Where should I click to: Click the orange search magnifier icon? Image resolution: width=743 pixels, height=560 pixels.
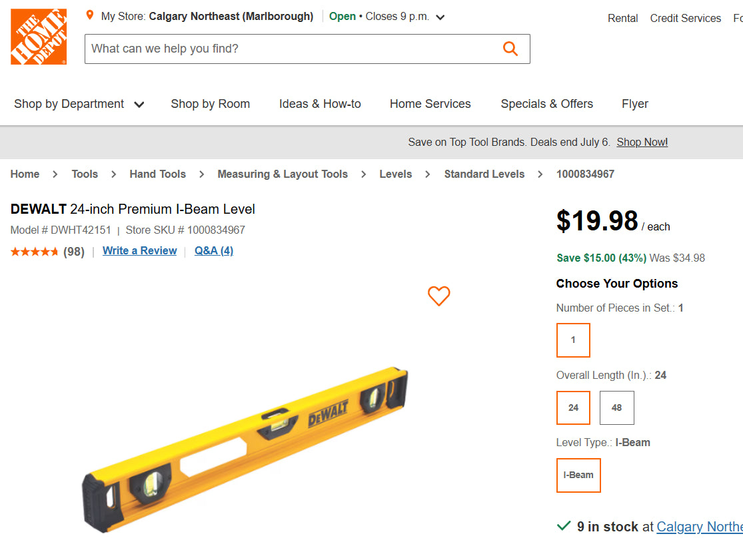(510, 49)
